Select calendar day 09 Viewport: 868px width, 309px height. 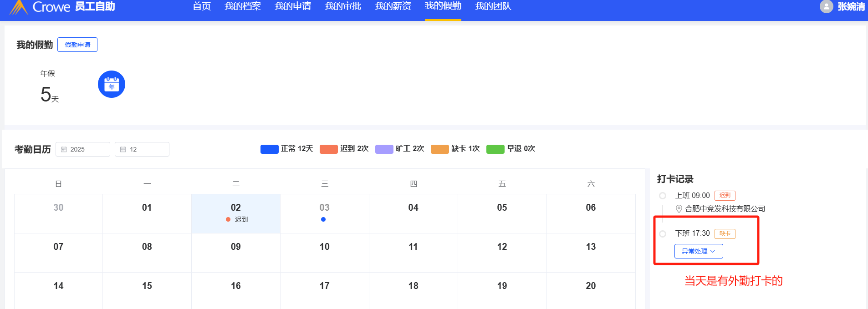click(236, 253)
